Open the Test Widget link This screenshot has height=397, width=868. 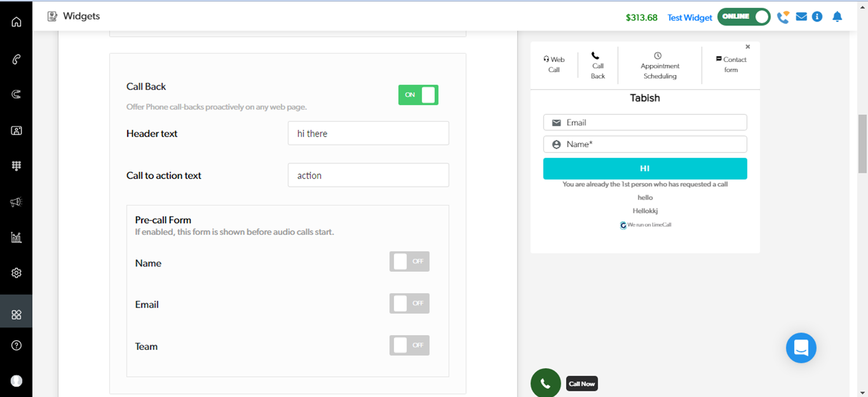point(690,18)
